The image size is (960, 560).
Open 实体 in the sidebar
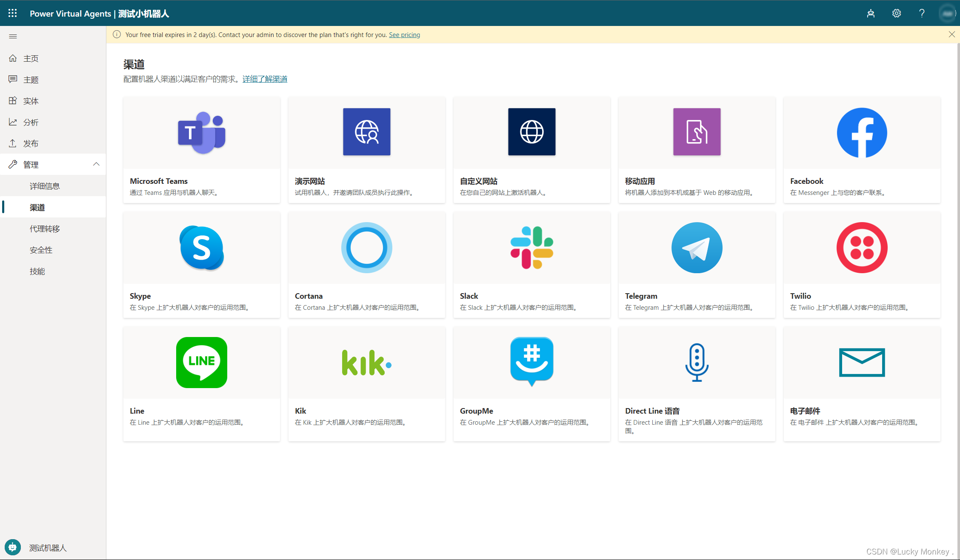click(53, 101)
